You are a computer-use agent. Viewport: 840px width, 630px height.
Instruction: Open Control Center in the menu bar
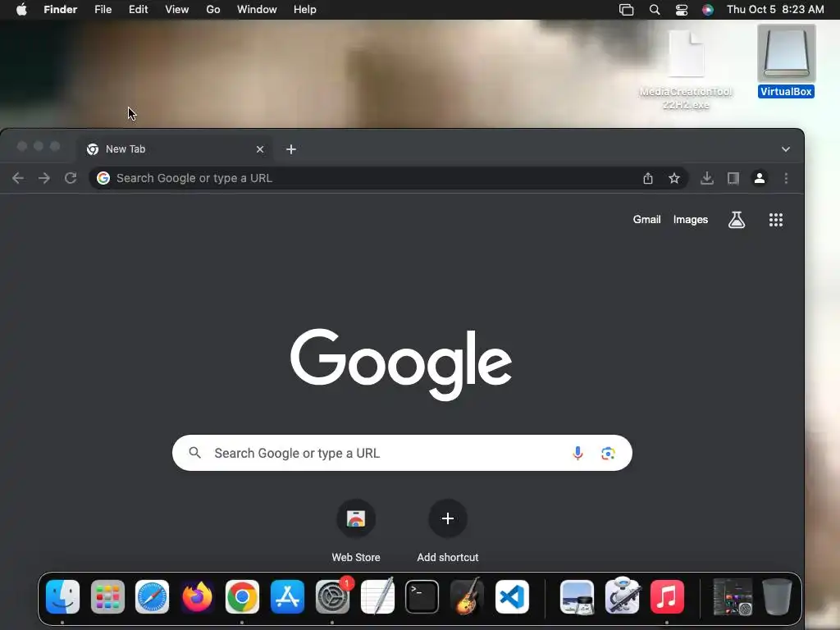pos(682,10)
